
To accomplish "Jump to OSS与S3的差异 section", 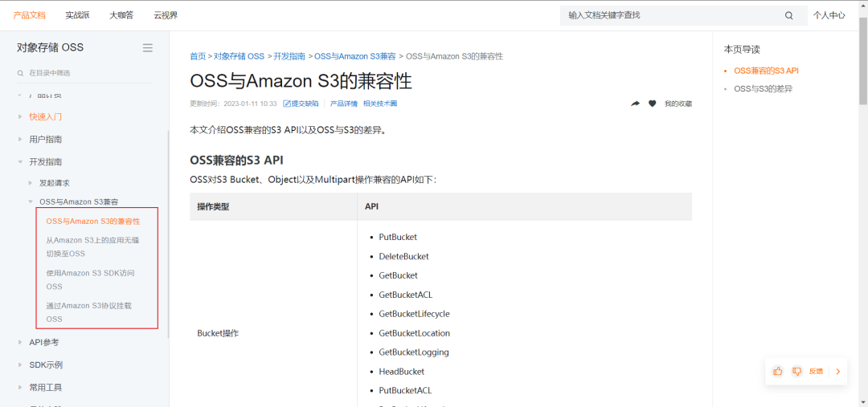I will [759, 88].
